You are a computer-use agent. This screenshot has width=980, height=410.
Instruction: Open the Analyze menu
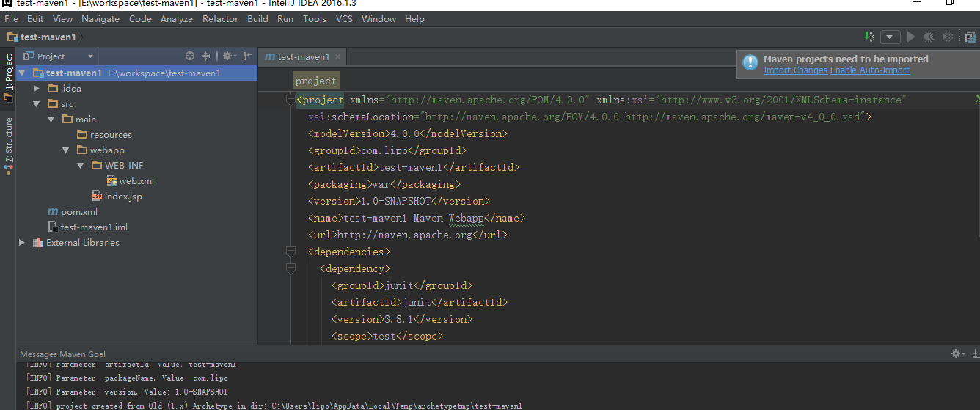coord(177,19)
